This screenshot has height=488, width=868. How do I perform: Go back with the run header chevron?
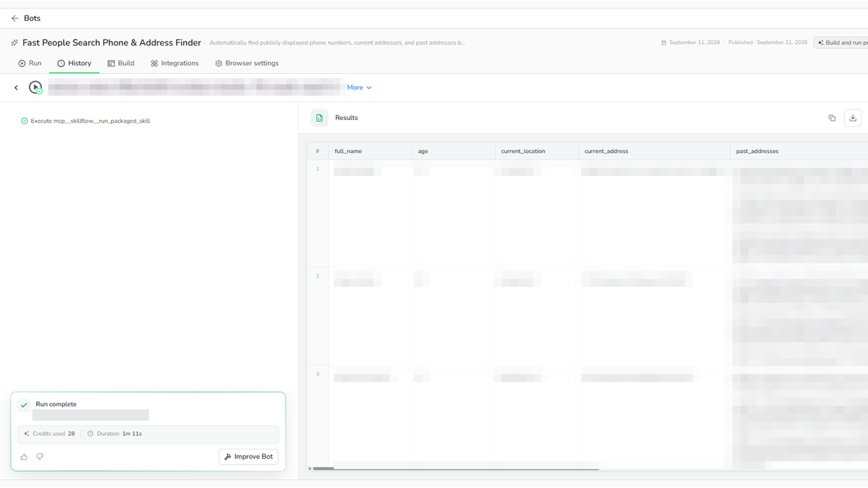(16, 87)
